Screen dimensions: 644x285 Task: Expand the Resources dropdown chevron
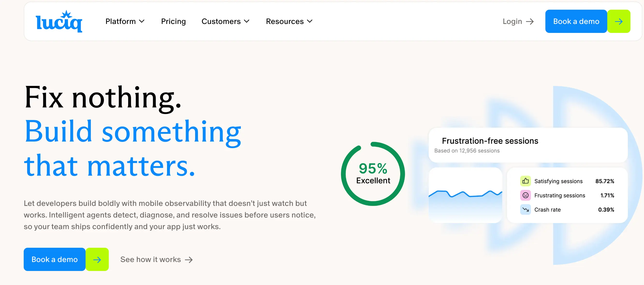309,22
